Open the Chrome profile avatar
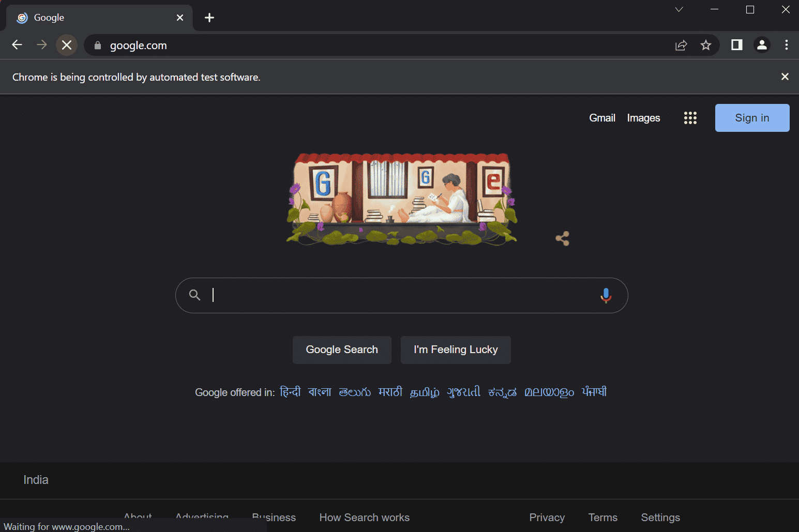The height and width of the screenshot is (532, 799). click(x=761, y=45)
